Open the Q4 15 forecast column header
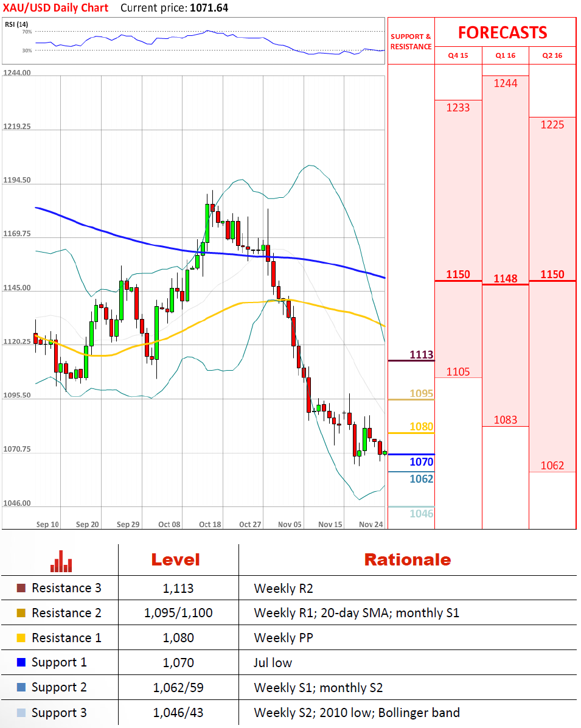This screenshot has width=581, height=728. [x=458, y=55]
